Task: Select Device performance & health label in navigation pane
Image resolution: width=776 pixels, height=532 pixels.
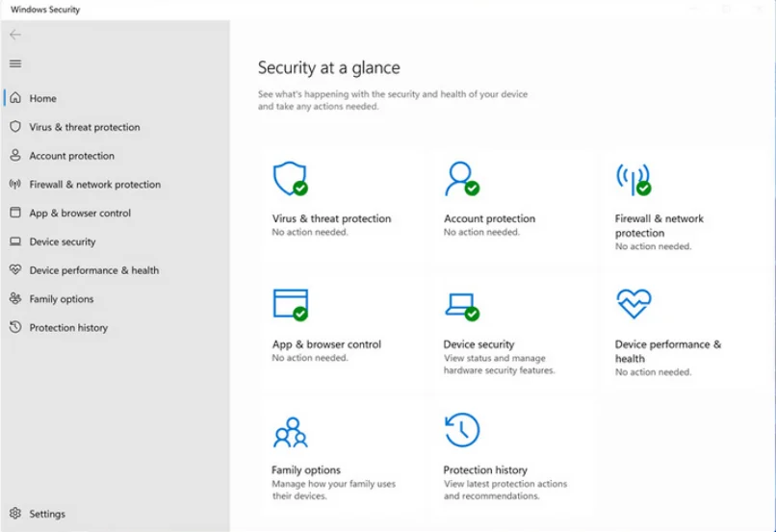Action: click(x=94, y=270)
